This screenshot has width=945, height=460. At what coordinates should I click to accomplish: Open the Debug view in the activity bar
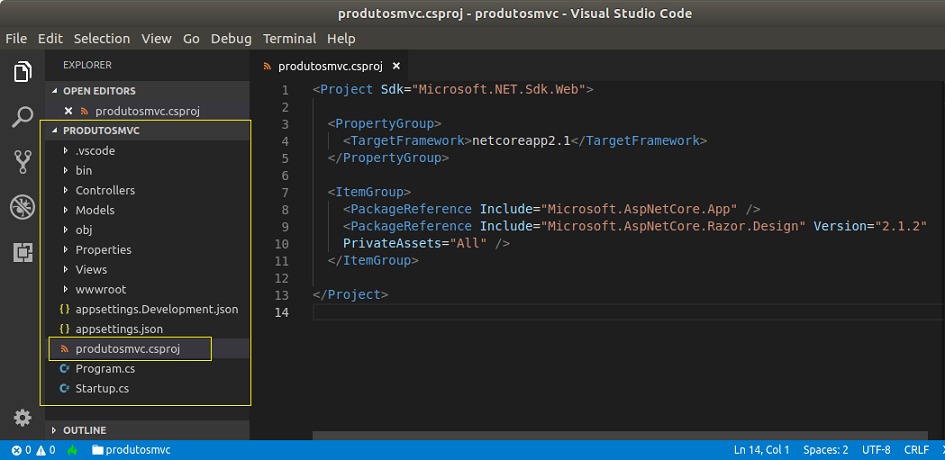click(x=22, y=208)
